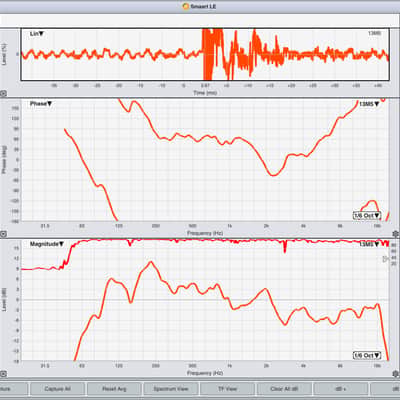Open the trace selector dropdown in magnitude pane
The image size is (400, 400).
pyautogui.click(x=369, y=244)
